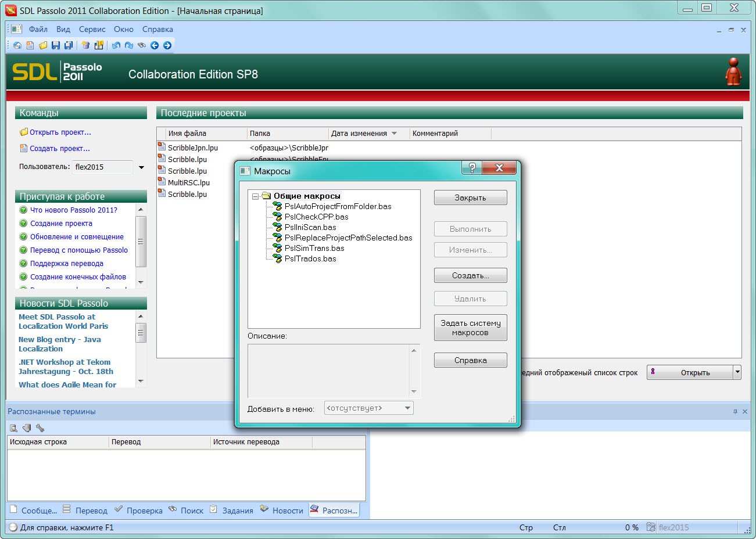This screenshot has width=756, height=539.
Task: Open the Сервис menu
Action: (x=92, y=29)
